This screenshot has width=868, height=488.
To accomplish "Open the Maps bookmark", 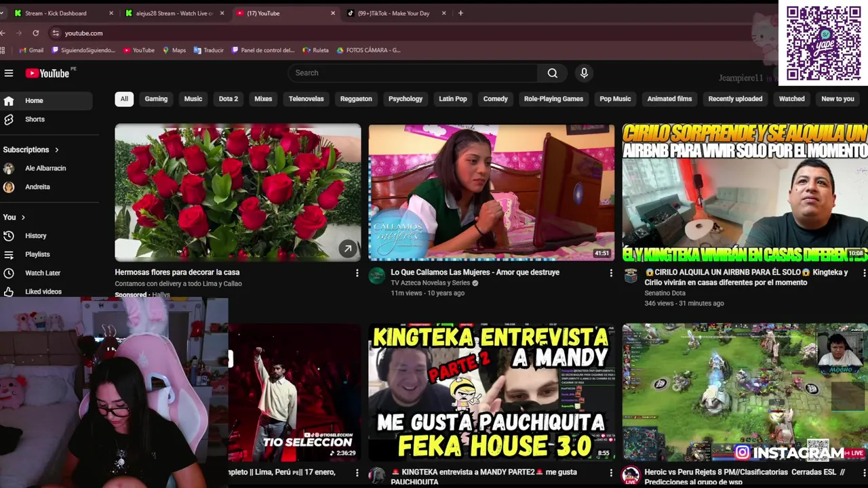I will point(174,50).
